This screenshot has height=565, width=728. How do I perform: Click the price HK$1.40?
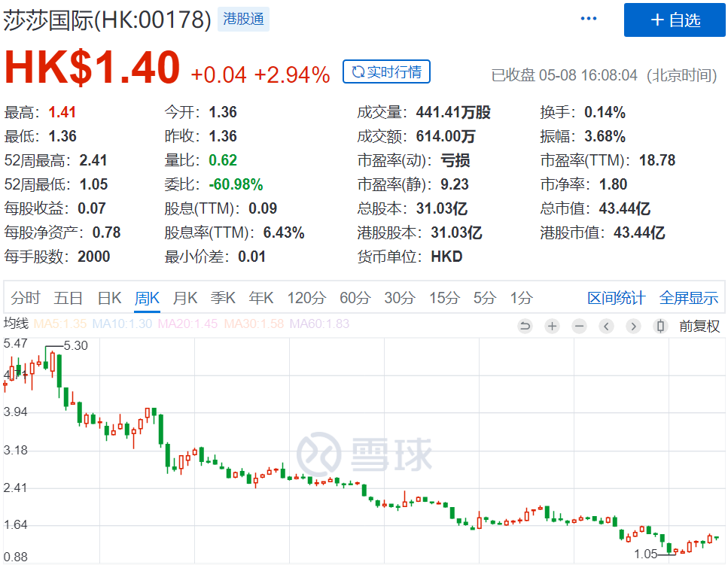(92, 67)
